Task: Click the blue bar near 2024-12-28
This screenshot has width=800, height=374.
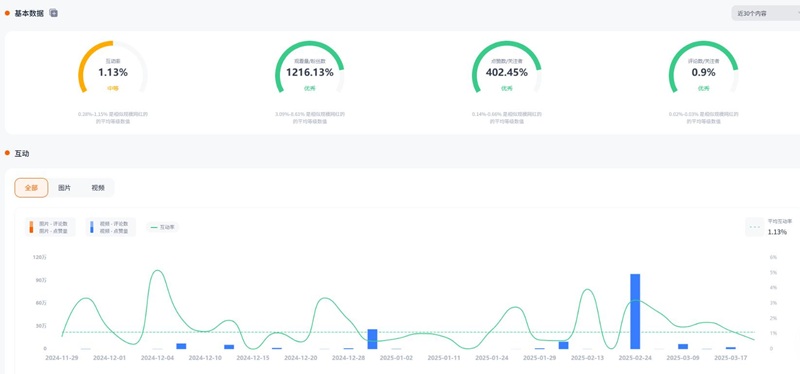Action: point(372,339)
